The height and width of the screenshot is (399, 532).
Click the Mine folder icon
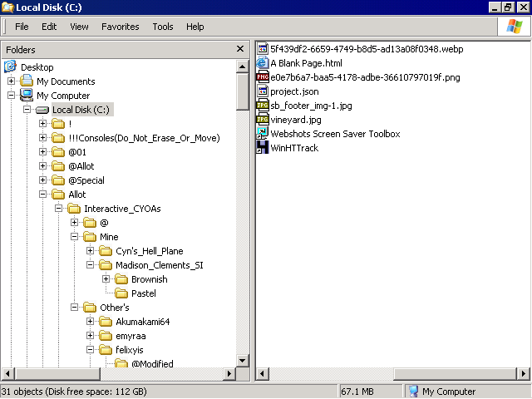(x=90, y=236)
